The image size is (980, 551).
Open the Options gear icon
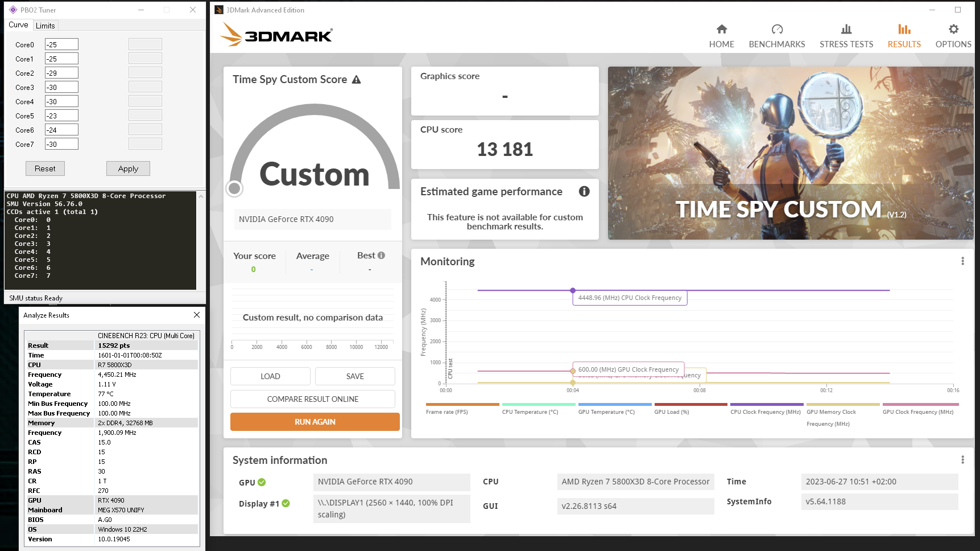point(953,29)
